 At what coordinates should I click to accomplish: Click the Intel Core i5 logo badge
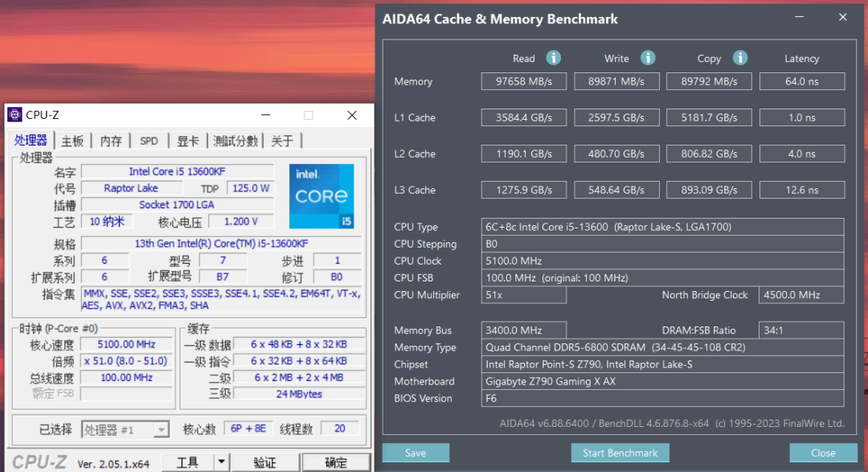point(321,196)
